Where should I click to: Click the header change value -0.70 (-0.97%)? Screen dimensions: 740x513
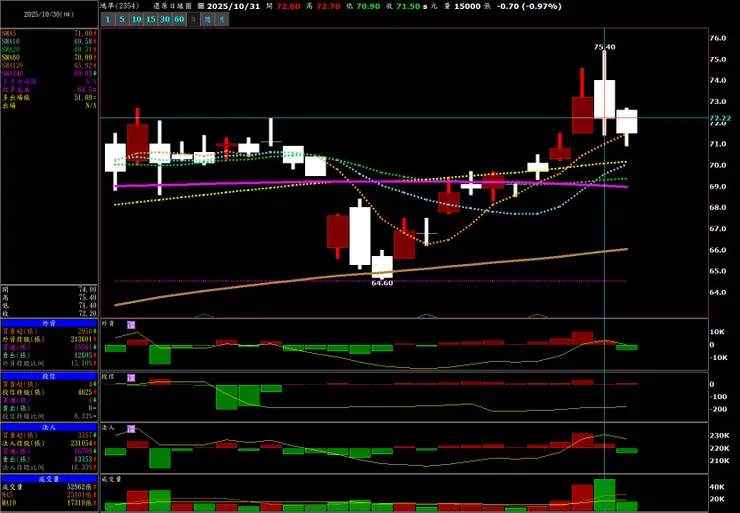pyautogui.click(x=529, y=6)
